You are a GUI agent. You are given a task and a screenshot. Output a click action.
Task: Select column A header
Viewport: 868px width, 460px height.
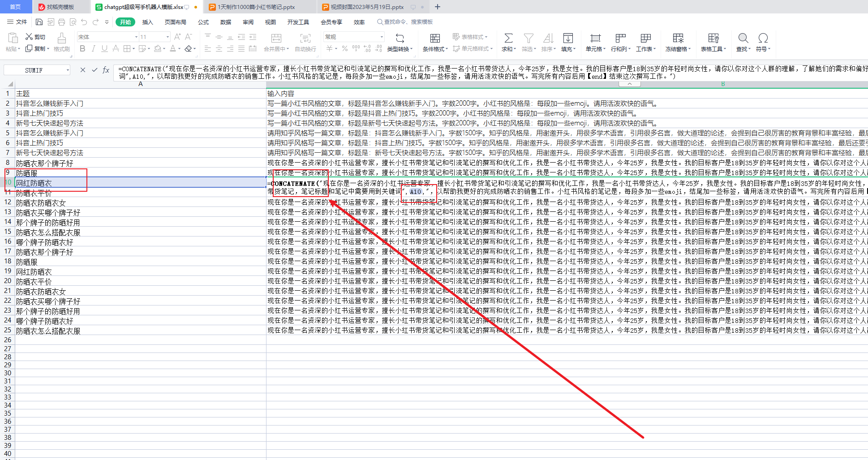pyautogui.click(x=140, y=84)
